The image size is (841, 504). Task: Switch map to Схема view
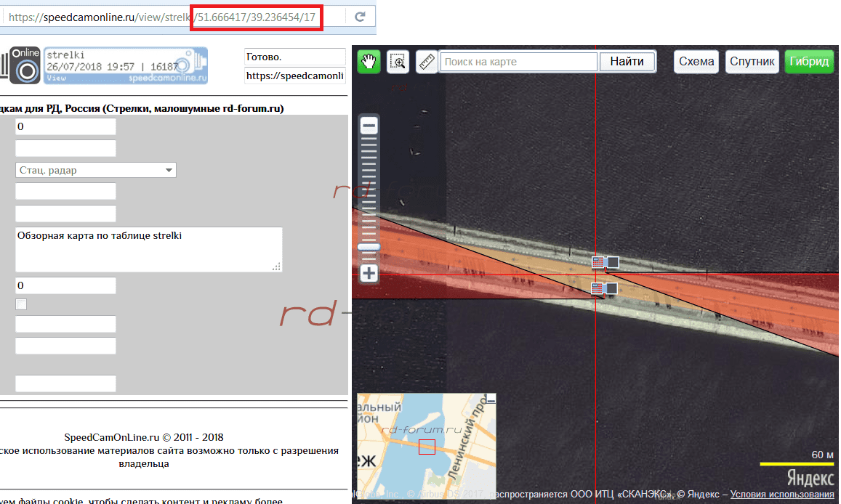(696, 62)
